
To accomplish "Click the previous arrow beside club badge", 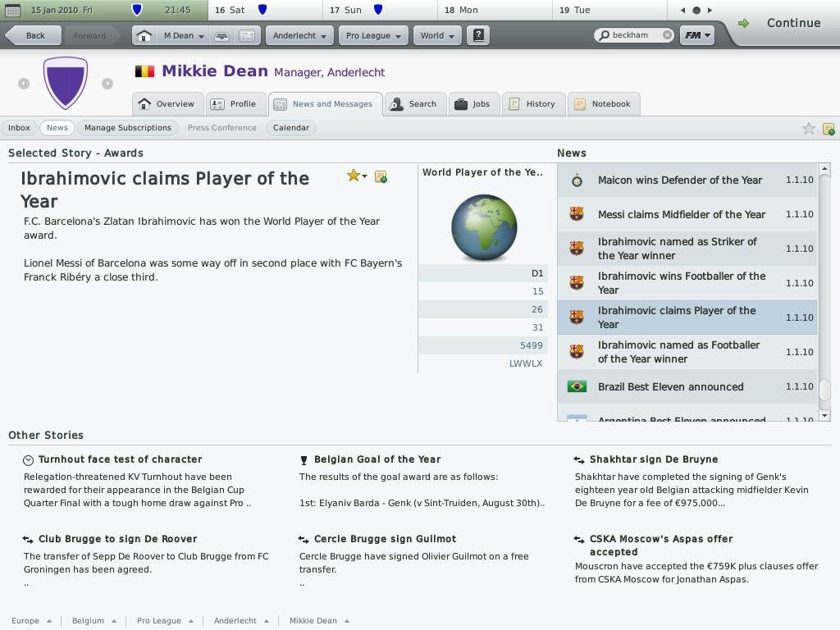I will [24, 83].
